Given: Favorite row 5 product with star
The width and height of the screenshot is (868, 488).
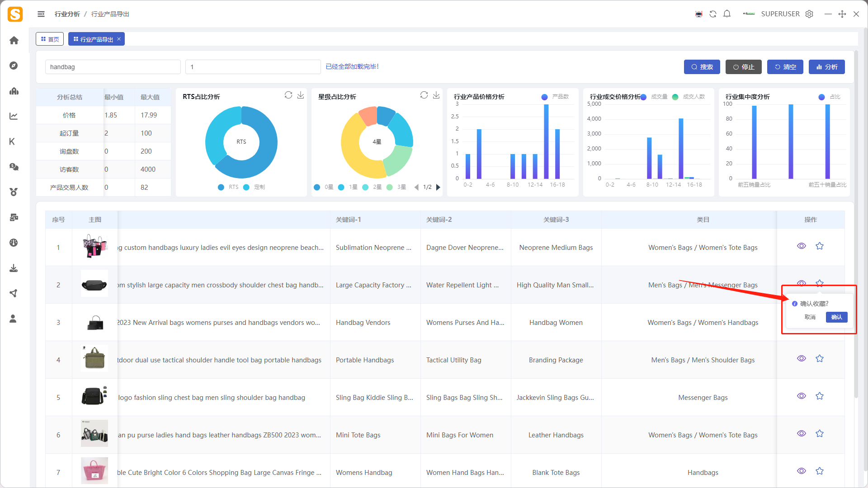Looking at the screenshot, I should pos(820,396).
